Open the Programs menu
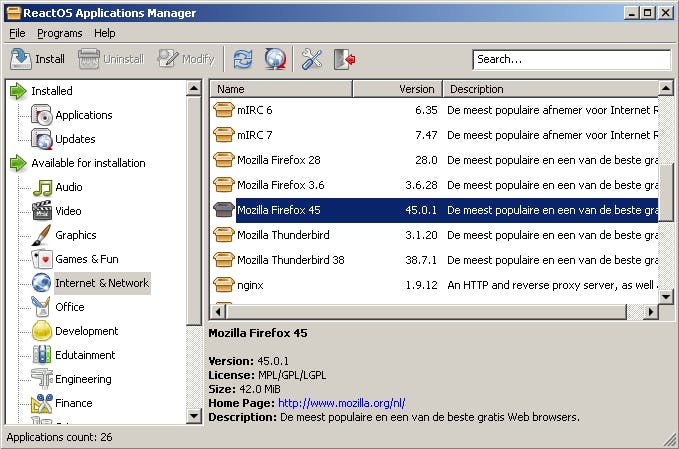 (59, 33)
